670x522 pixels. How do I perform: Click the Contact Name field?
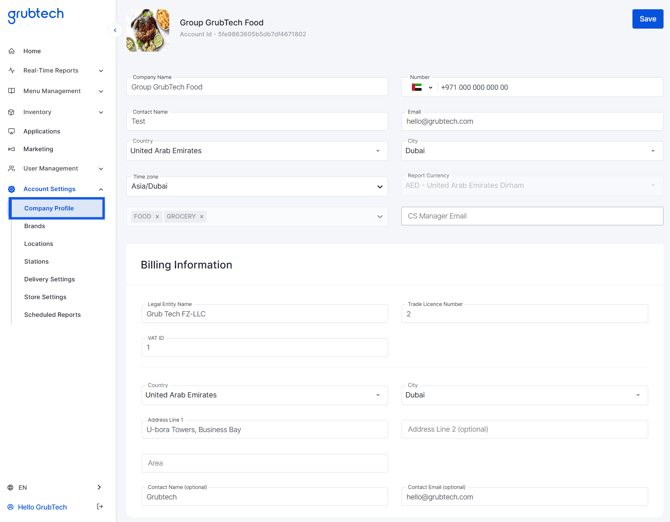coord(257,121)
